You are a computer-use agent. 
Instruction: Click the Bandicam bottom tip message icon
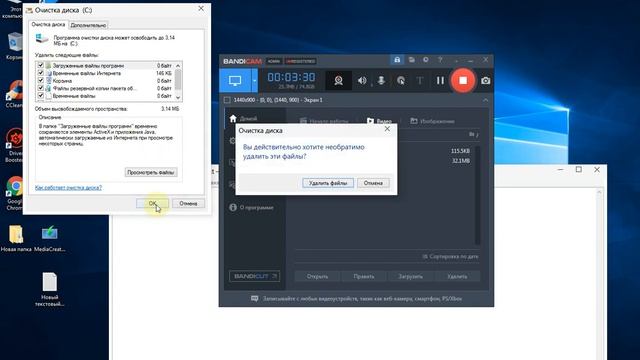click(x=255, y=299)
